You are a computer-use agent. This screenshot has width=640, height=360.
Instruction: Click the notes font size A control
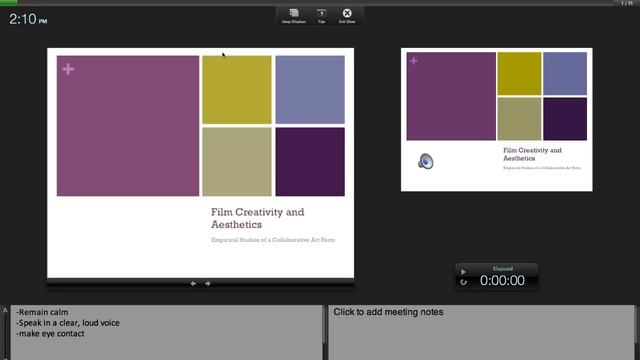coord(5,310)
